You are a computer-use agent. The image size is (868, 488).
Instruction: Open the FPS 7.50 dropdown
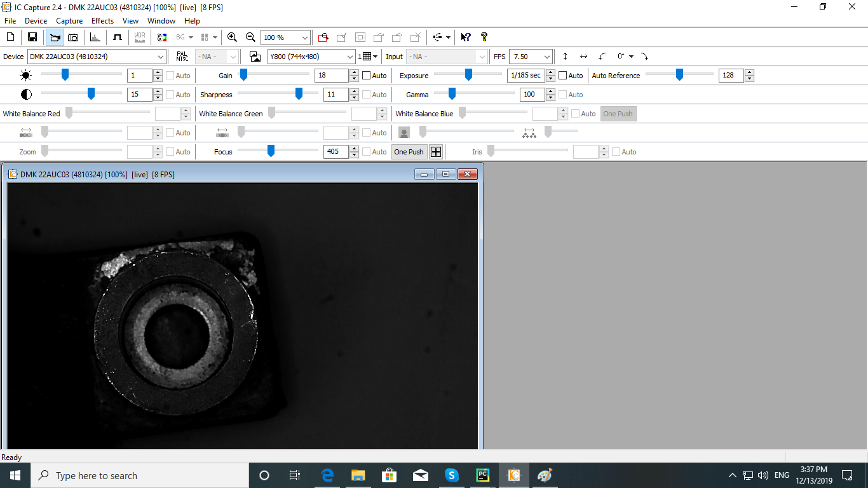click(531, 57)
